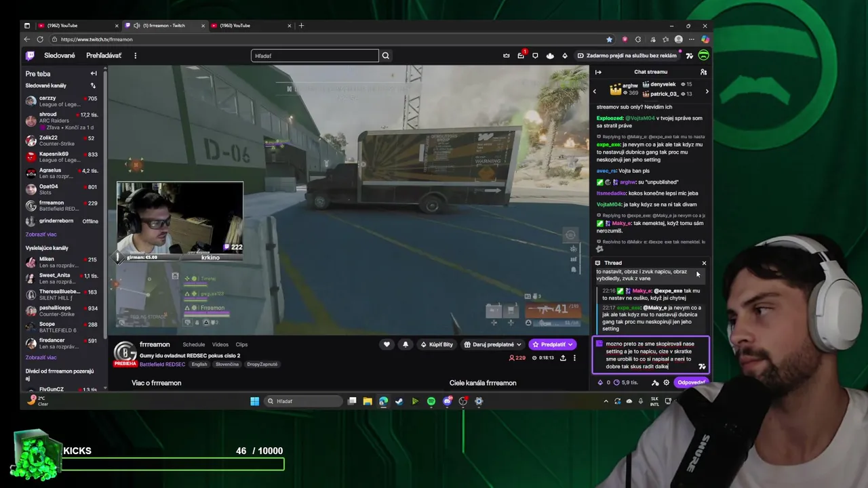This screenshot has height=488, width=868.
Task: Go to the Twitch home logo
Action: 30,56
